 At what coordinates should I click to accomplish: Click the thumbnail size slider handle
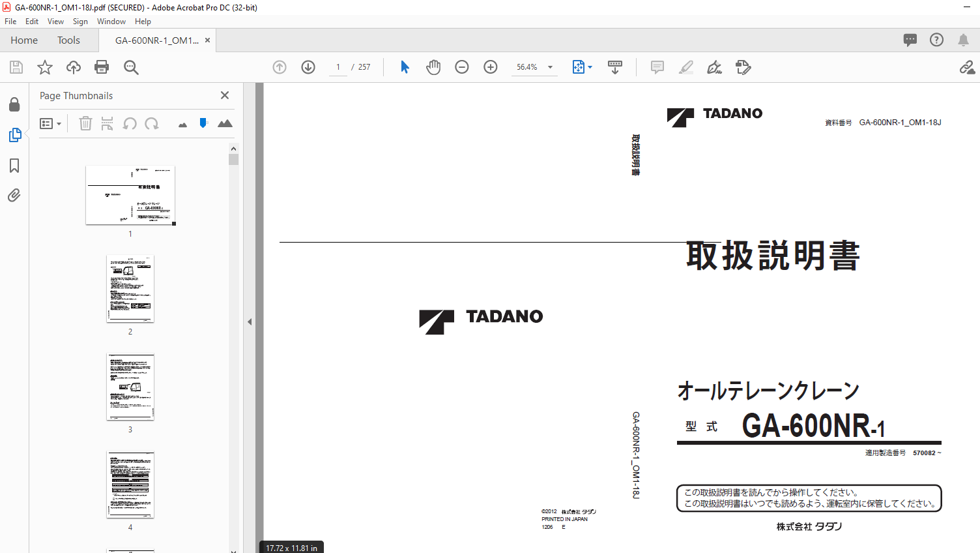[203, 123]
